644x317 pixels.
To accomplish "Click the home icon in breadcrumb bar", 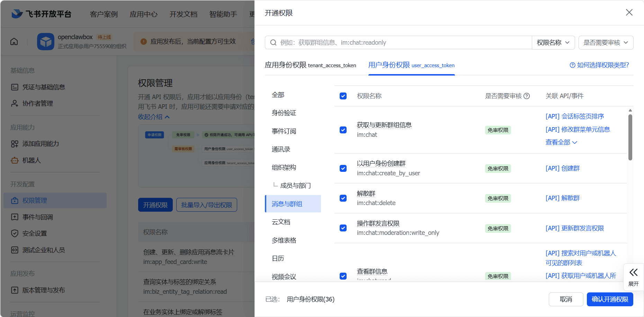I will pyautogui.click(x=14, y=42).
